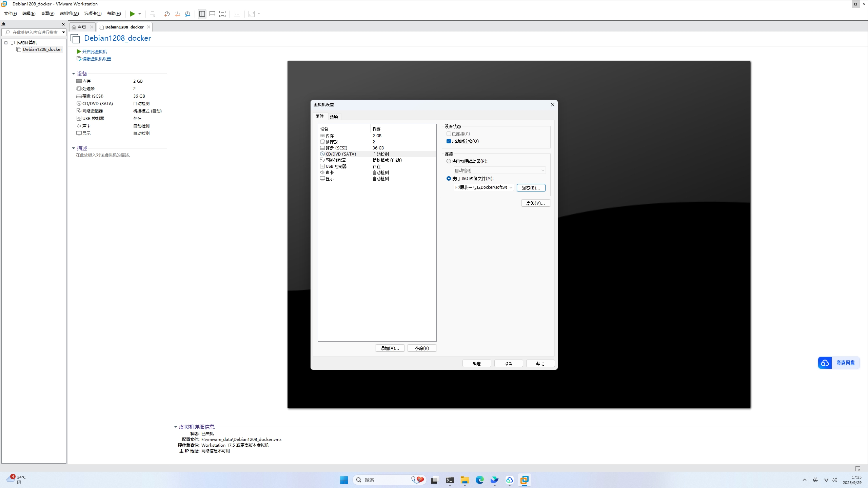Screen dimensions: 868x488
Task: Click the Browse (浏览) button
Action: point(531,188)
